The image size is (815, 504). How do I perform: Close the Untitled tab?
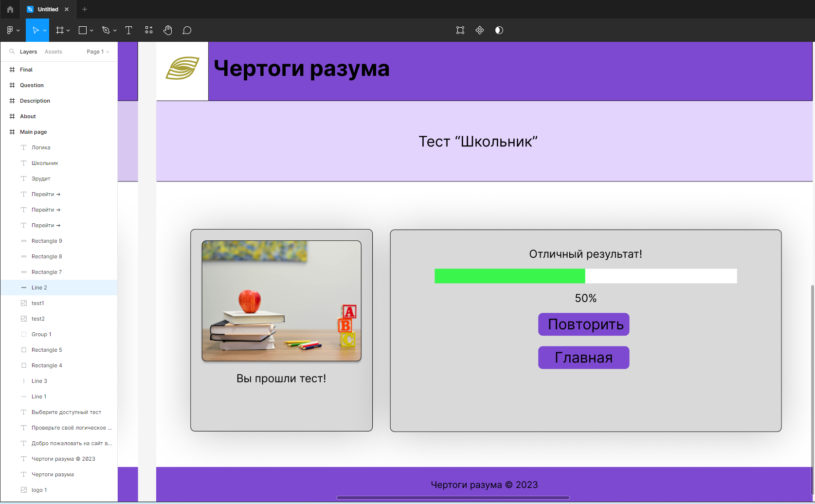tap(67, 9)
